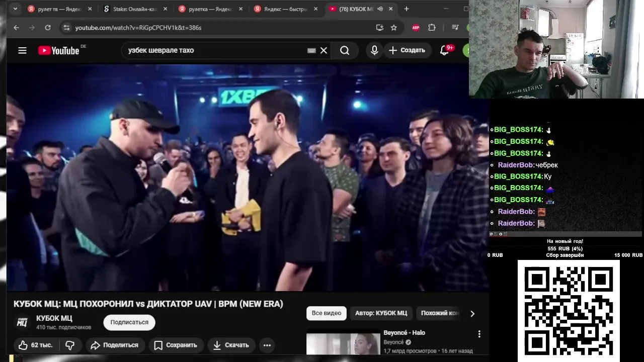This screenshot has height=362, width=644.
Task: Clear the YouTube search query
Action: coord(324,50)
